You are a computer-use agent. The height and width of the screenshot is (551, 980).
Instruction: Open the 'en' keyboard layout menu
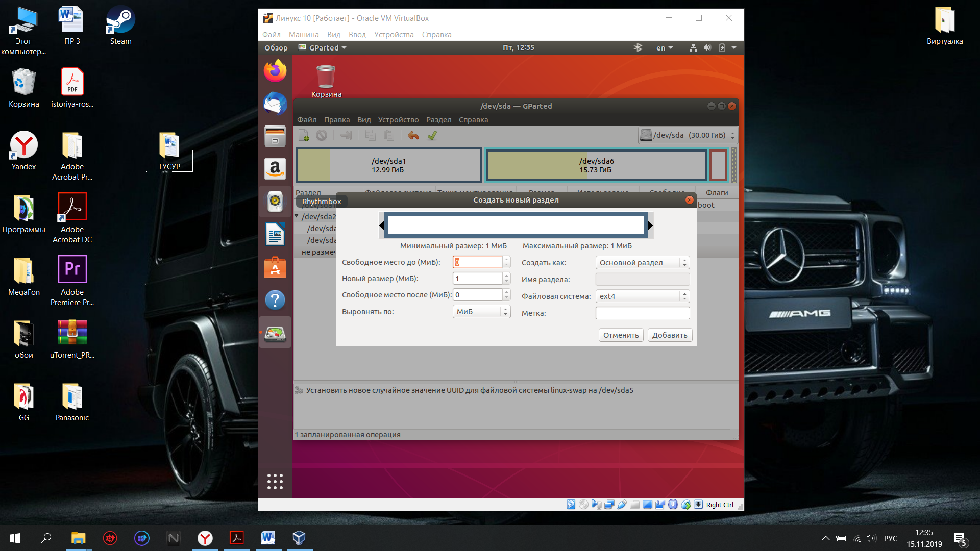tap(664, 47)
